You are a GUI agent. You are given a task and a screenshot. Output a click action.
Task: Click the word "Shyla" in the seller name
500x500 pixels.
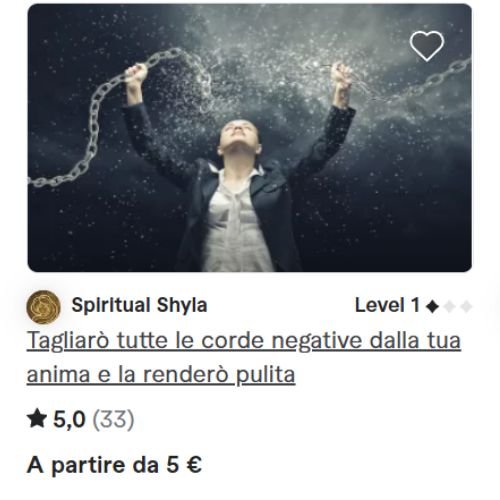pos(182,307)
